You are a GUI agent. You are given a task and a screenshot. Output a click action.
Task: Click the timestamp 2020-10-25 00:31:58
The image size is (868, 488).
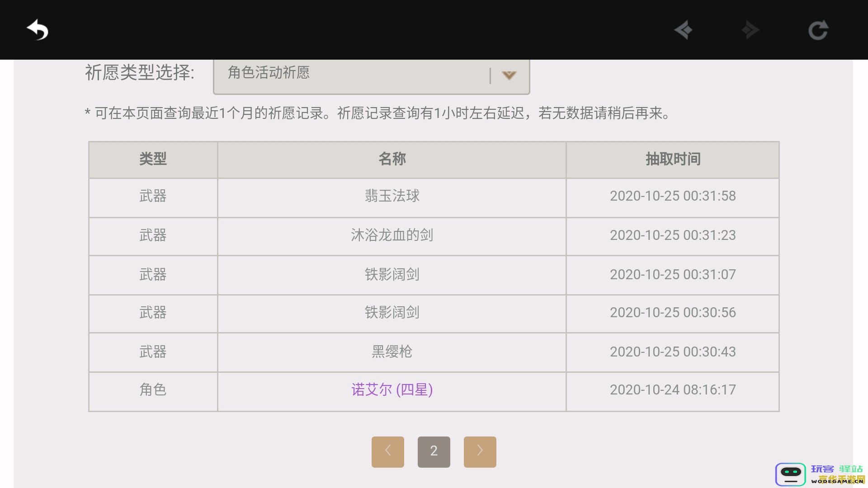point(673,196)
